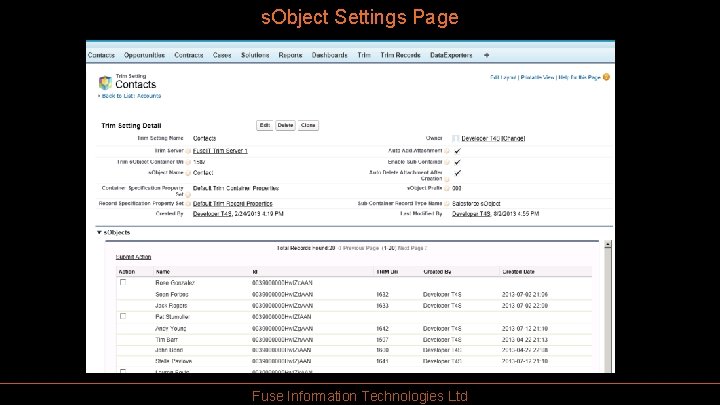Image resolution: width=720 pixels, height=405 pixels.
Task: Toggle Auto Add Attachment checkmark
Action: click(457, 151)
